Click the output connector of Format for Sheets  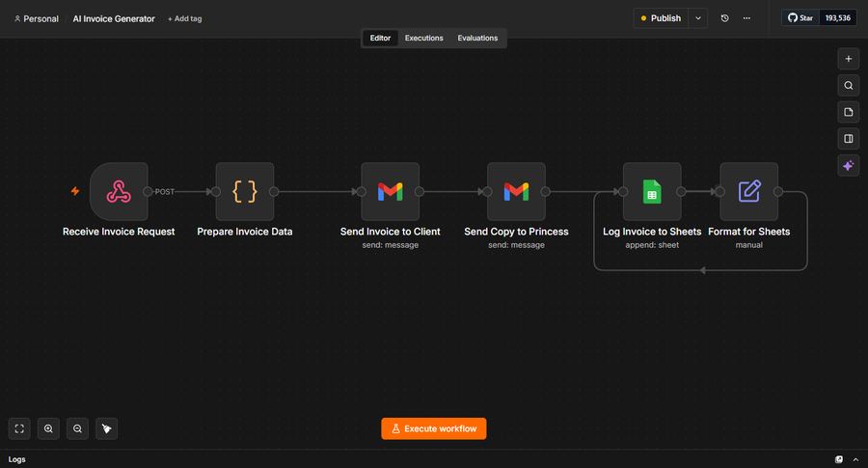tap(778, 192)
